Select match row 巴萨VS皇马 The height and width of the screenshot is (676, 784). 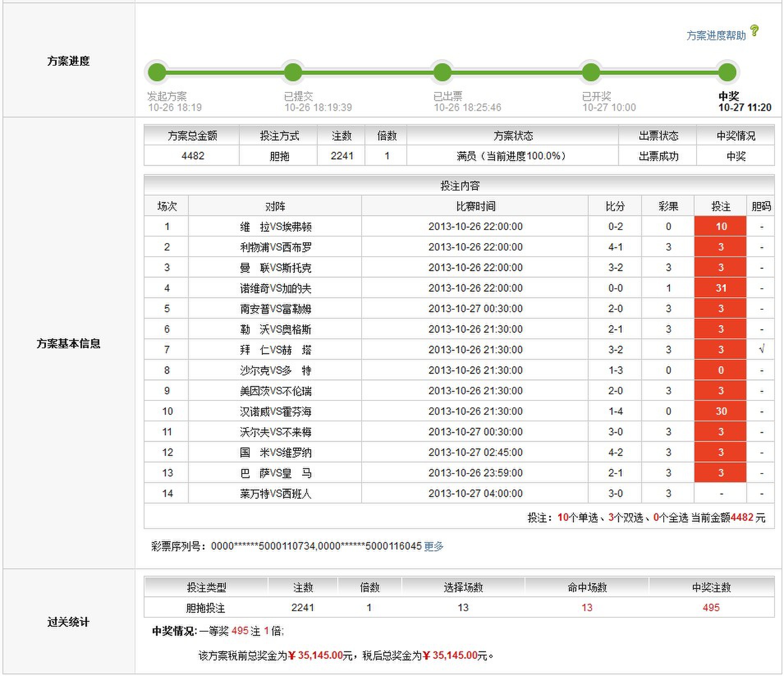click(275, 473)
